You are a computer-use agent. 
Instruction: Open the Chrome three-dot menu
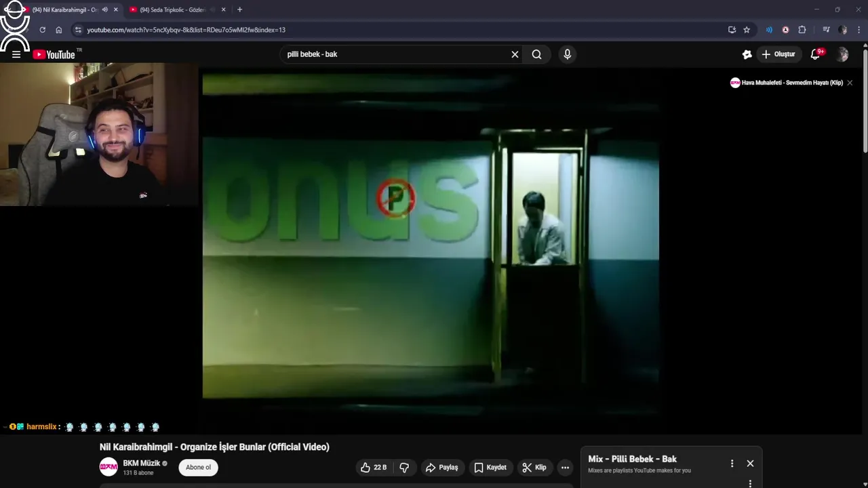pyautogui.click(x=859, y=30)
